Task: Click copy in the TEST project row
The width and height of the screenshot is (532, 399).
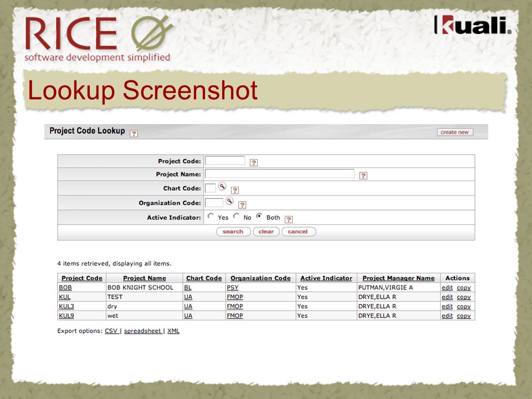Action: click(x=463, y=297)
